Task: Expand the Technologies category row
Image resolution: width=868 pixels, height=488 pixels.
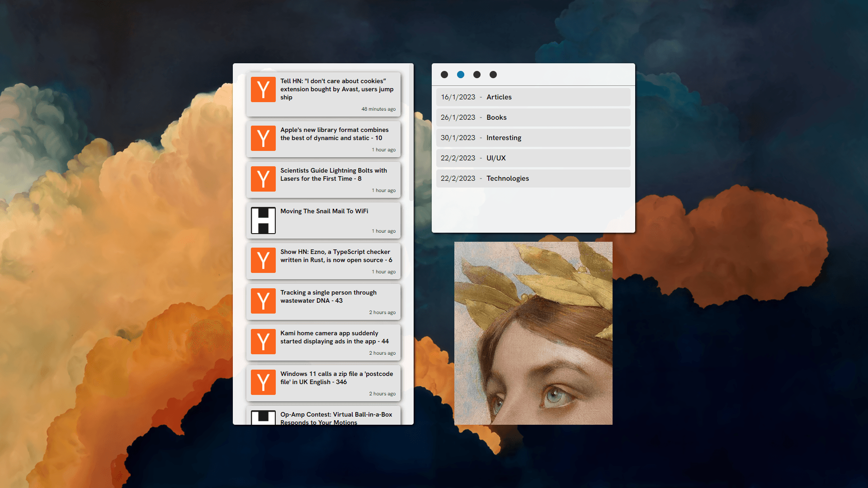Action: point(532,178)
